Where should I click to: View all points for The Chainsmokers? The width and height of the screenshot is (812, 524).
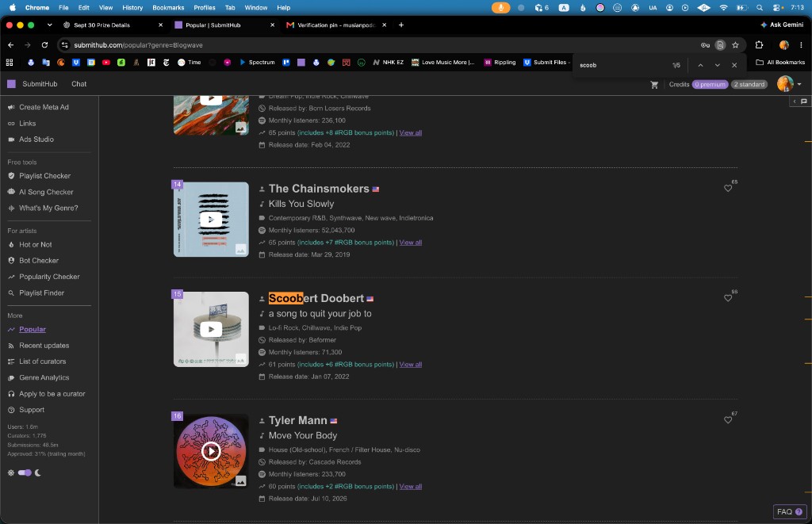click(410, 243)
